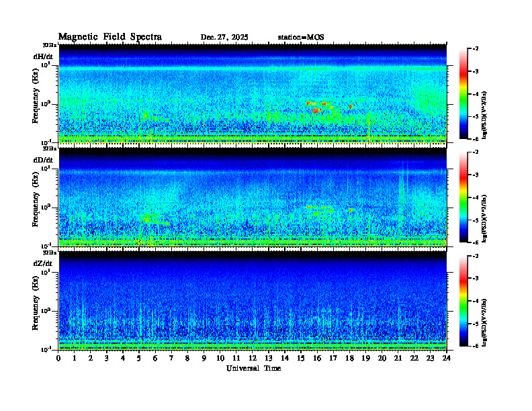
Task: Select the date 'Dec. 27, 2025'
Action: [224, 38]
